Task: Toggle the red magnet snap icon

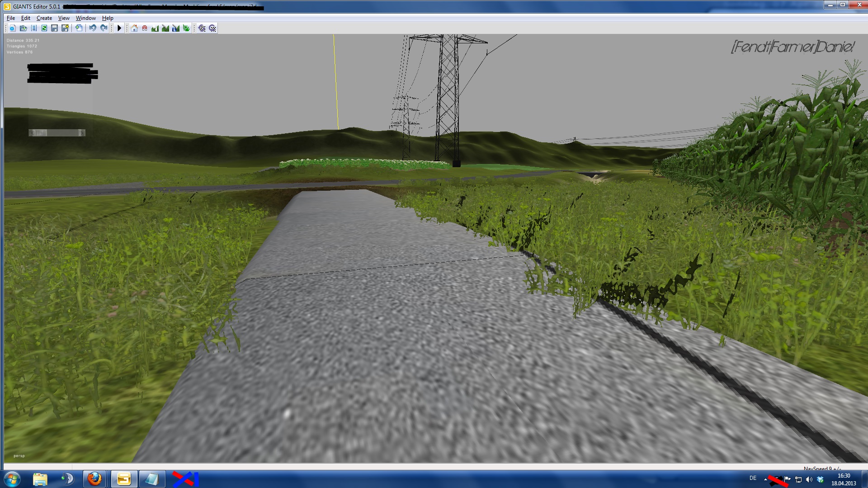Action: (145, 28)
